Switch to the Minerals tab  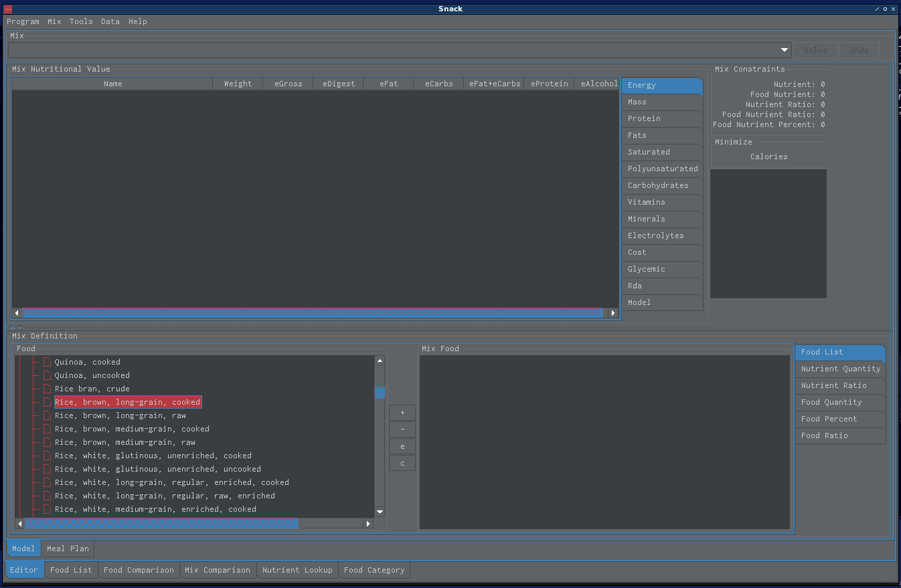[x=662, y=219]
